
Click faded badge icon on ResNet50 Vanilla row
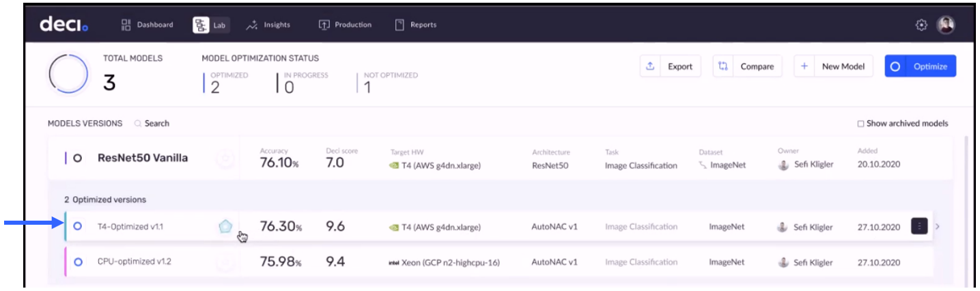(x=225, y=158)
